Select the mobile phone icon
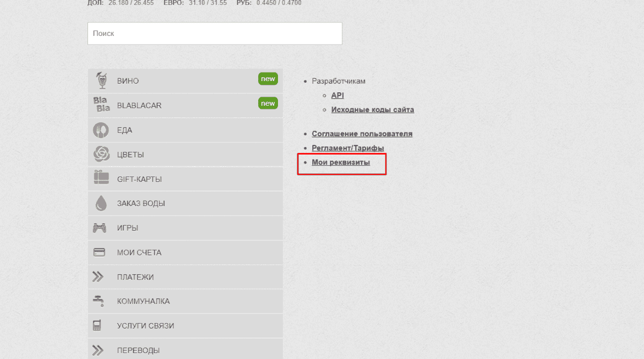The width and height of the screenshot is (644, 359). click(x=98, y=326)
